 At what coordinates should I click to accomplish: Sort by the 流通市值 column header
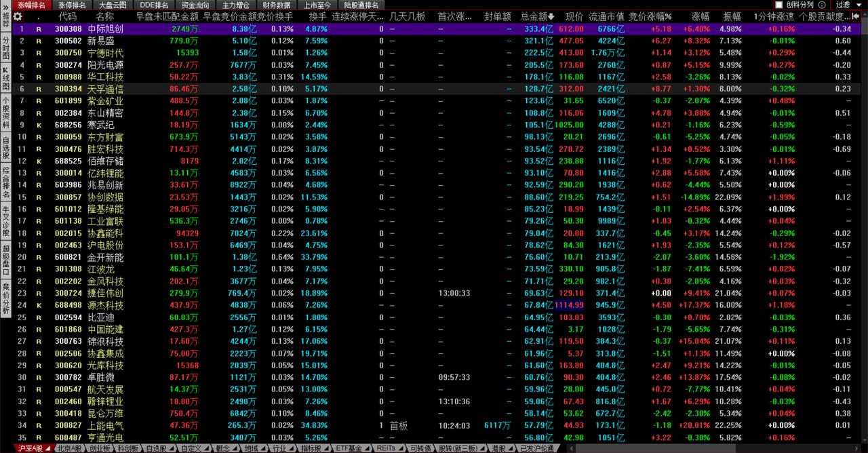(606, 16)
